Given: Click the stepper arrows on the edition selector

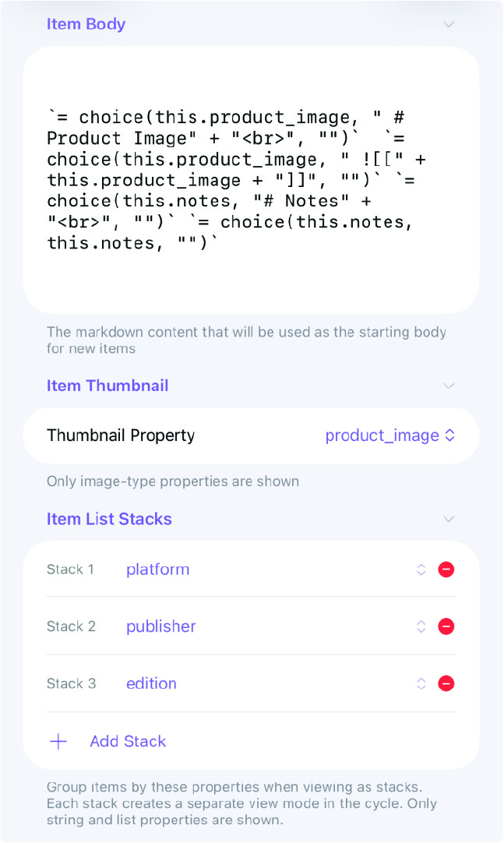Looking at the screenshot, I should tap(421, 683).
